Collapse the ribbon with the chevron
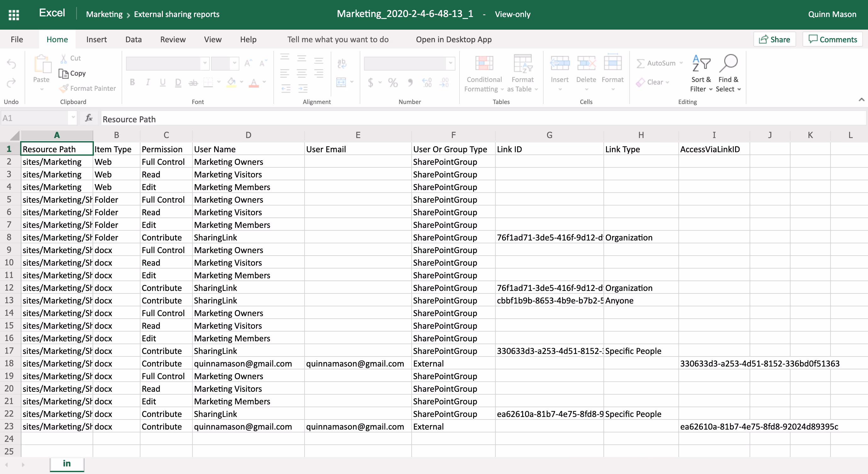868x474 pixels. [x=861, y=100]
